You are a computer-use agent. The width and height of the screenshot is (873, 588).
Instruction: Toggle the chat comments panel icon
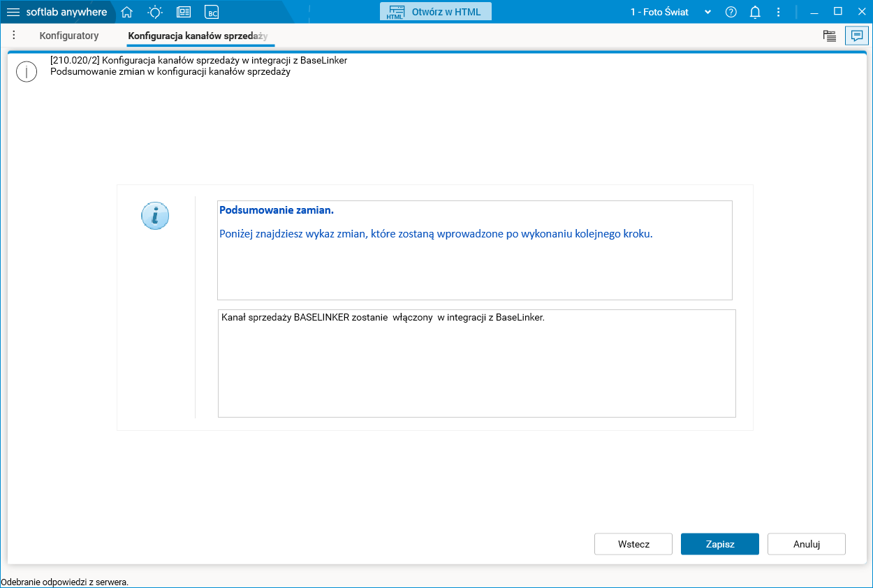click(x=857, y=36)
